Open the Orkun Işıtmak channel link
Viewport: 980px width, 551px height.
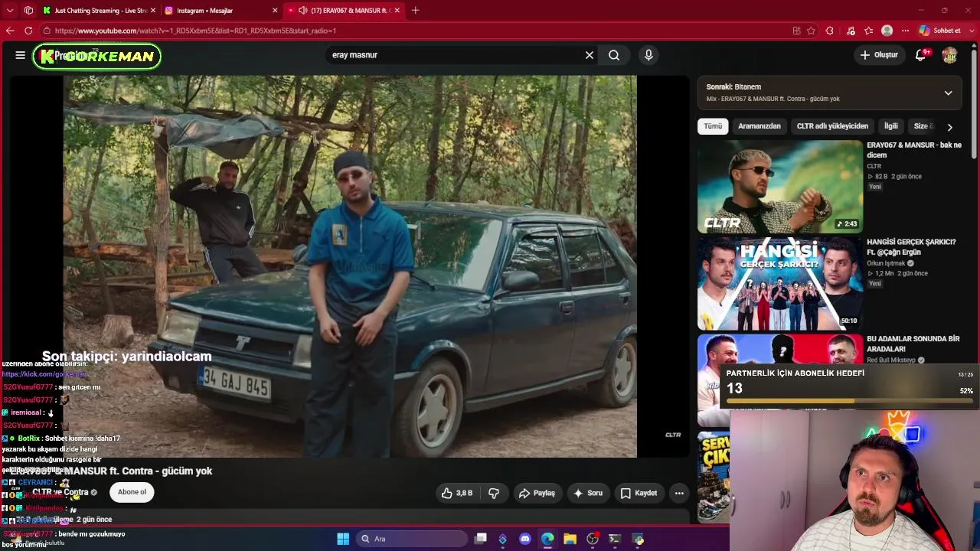886,263
